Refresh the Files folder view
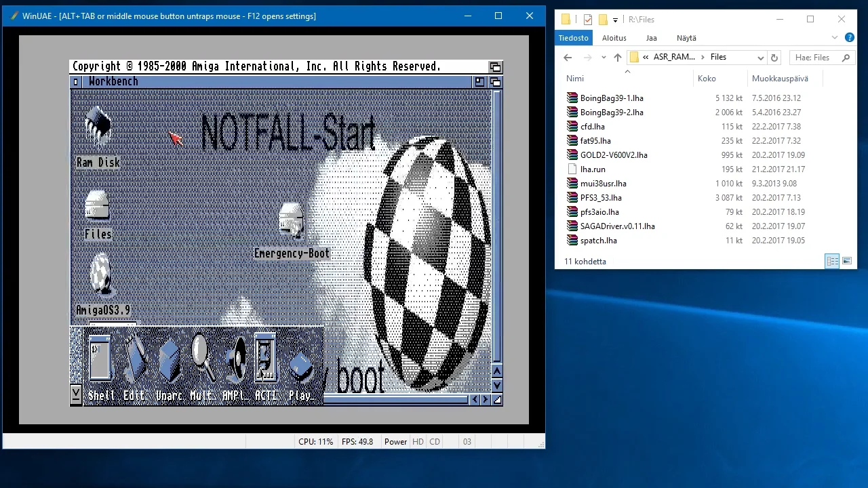The width and height of the screenshot is (868, 488). [774, 58]
